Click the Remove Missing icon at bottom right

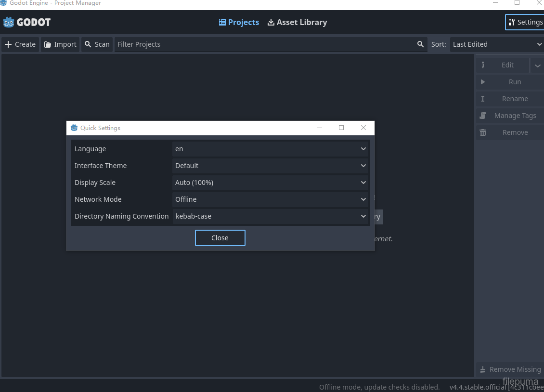tap(482, 369)
